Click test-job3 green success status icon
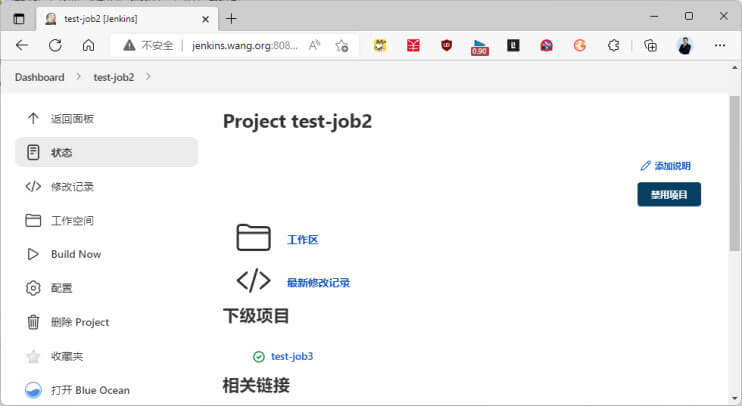Image resolution: width=742 pixels, height=406 pixels. click(259, 357)
